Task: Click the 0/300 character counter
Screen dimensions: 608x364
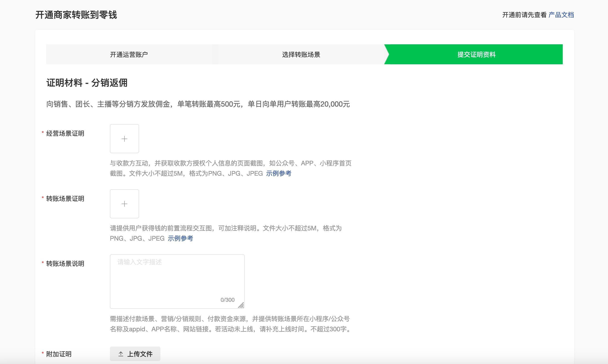Action: 227,300
